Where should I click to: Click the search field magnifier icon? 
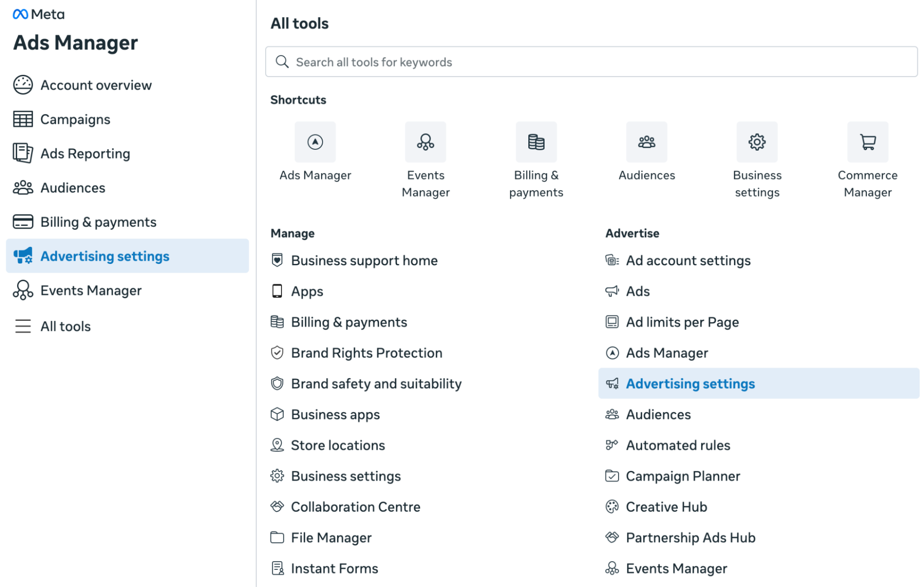click(x=282, y=61)
